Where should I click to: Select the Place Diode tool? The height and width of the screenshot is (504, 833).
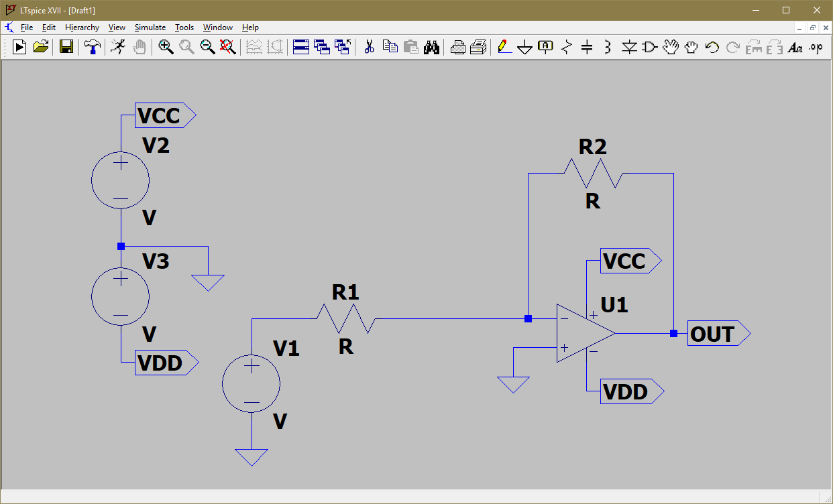pyautogui.click(x=628, y=47)
